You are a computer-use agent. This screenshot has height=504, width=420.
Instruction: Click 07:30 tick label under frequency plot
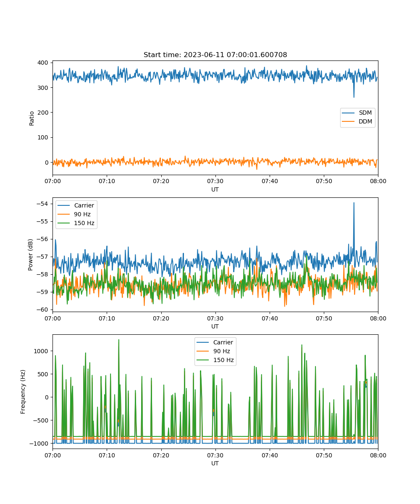(215, 455)
